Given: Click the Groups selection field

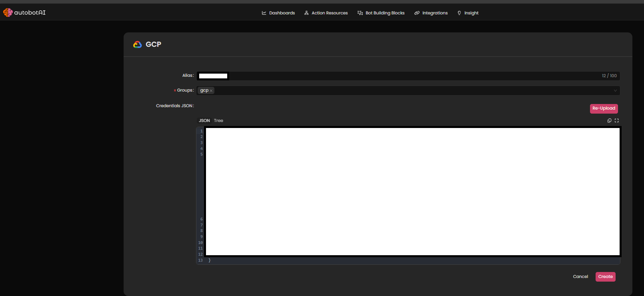Looking at the screenshot, I should click(x=408, y=90).
